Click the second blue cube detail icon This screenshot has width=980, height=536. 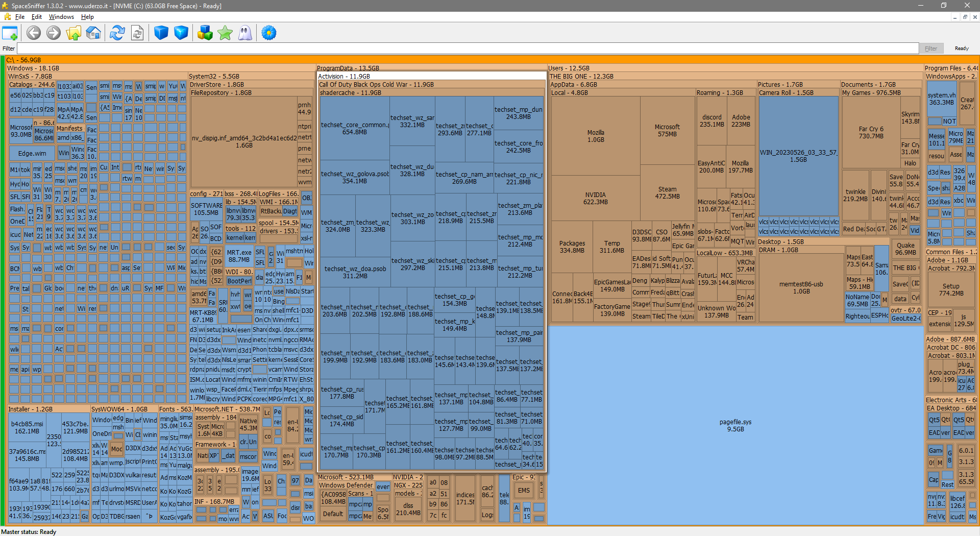(181, 33)
